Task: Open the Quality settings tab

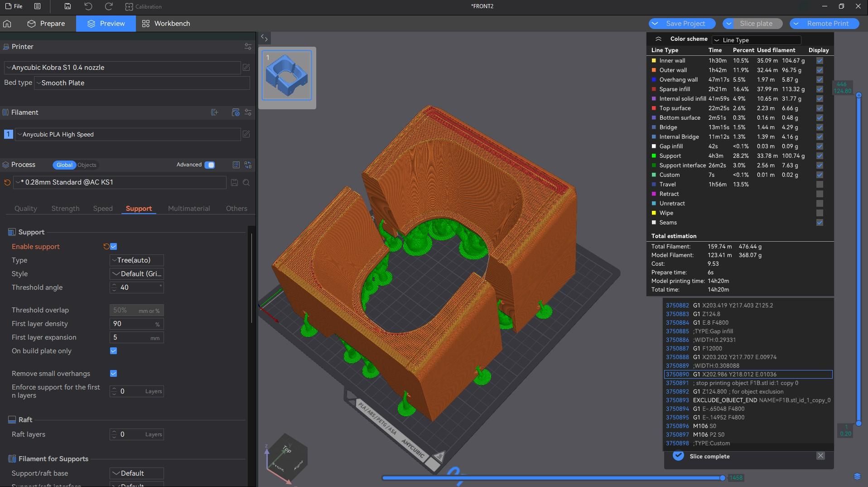Action: click(x=25, y=209)
